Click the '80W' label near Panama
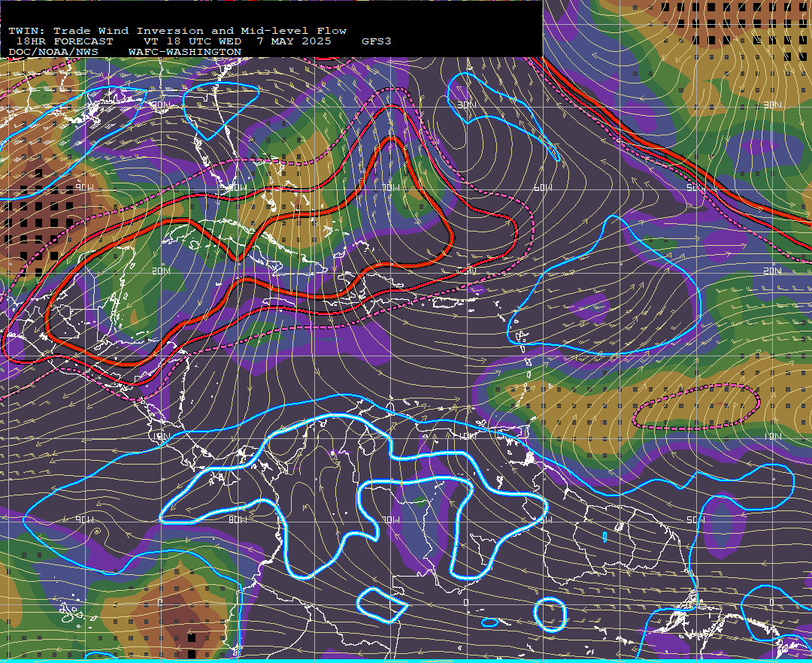812x663 pixels. tap(238, 519)
